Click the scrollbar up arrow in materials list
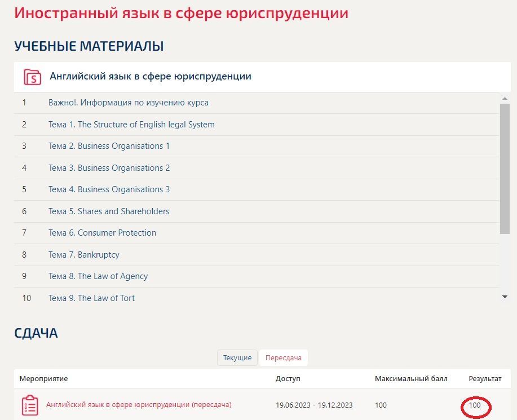The height and width of the screenshot is (420, 517). click(505, 98)
